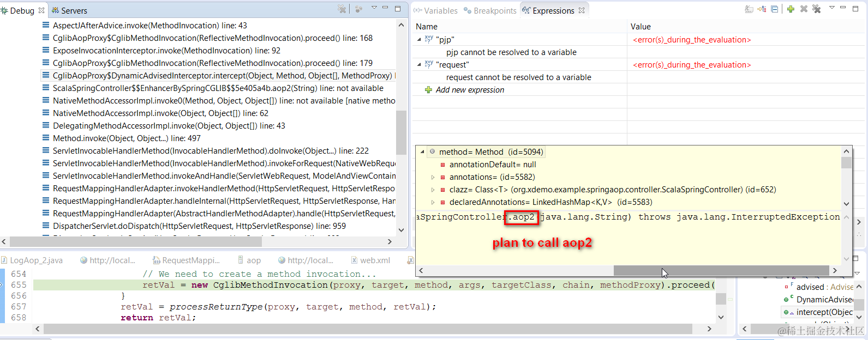Click green plus Create New Watch Expression icon

pos(791,9)
